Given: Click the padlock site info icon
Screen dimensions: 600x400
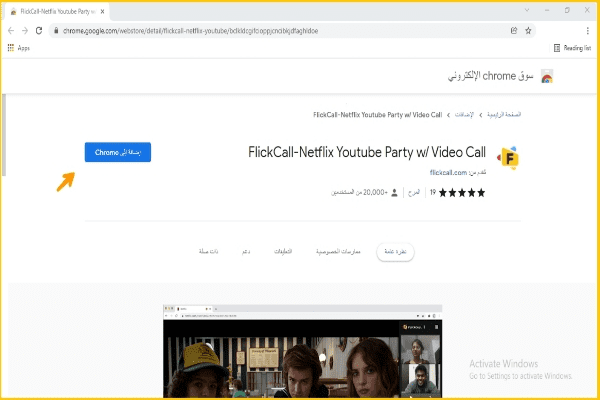Looking at the screenshot, I should 56,31.
